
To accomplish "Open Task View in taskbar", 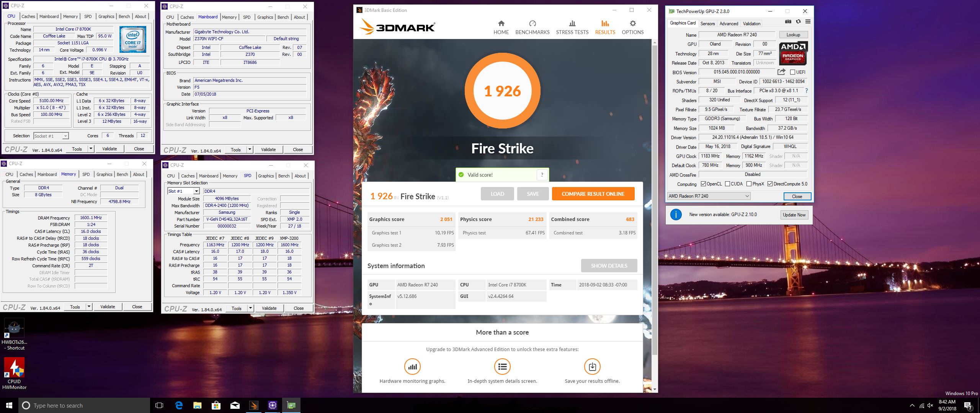I will click(x=159, y=405).
